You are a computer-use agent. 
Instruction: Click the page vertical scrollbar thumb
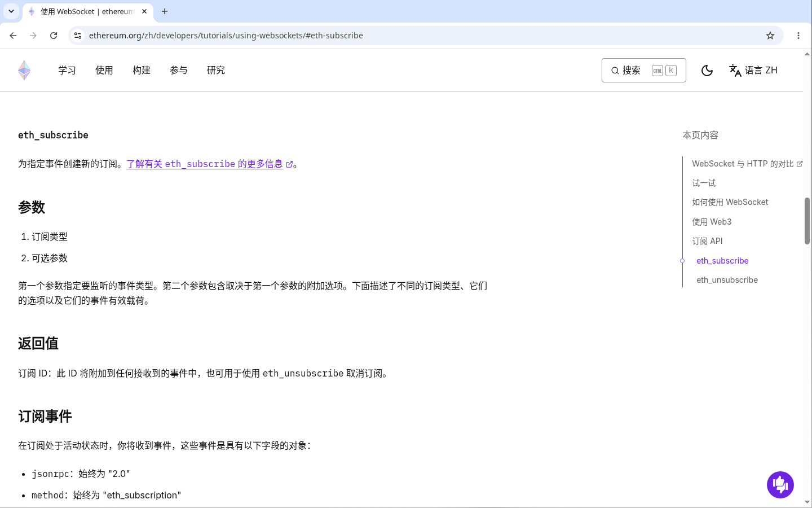coord(807,221)
